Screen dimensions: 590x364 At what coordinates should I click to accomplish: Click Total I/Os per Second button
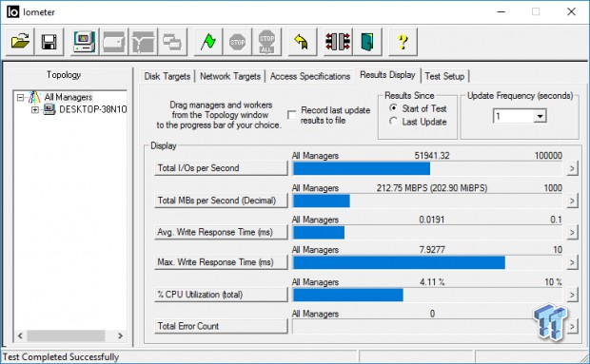221,168
